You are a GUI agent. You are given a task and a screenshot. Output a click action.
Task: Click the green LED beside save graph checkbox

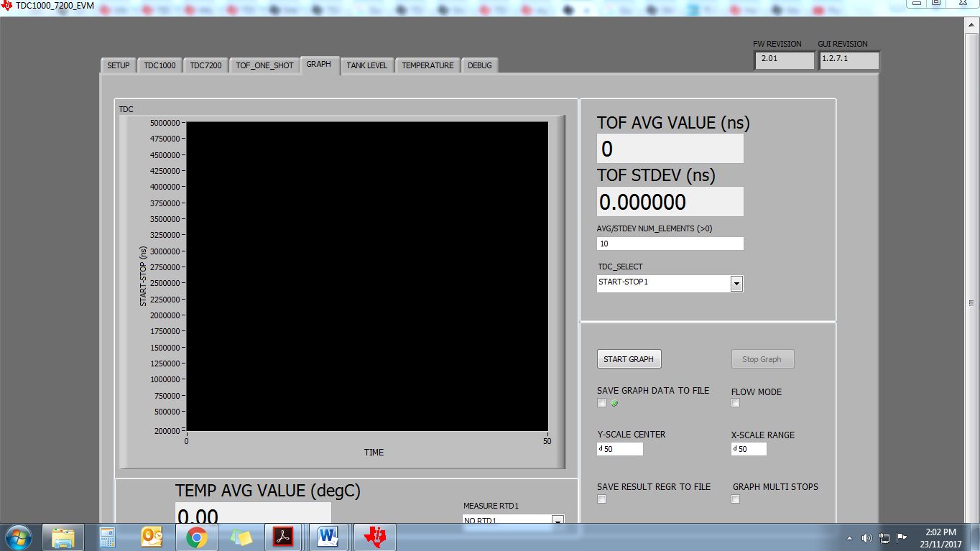[x=614, y=403]
